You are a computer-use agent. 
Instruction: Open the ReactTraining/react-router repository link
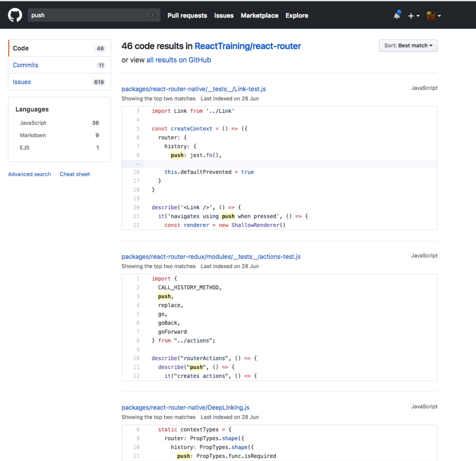click(248, 46)
